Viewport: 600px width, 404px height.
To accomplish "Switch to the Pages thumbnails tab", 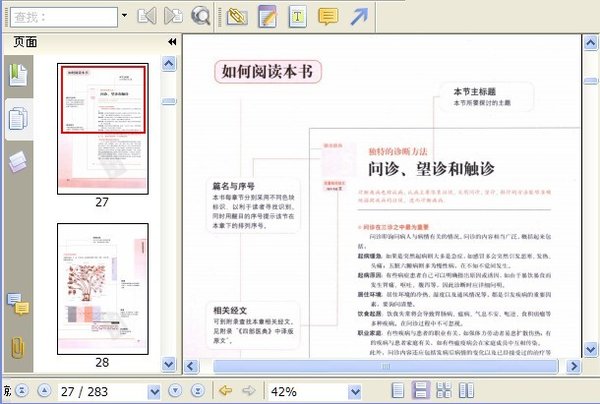I will coord(19,119).
